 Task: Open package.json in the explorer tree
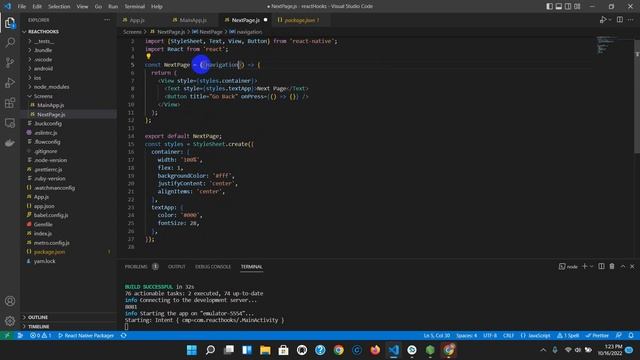[49, 252]
